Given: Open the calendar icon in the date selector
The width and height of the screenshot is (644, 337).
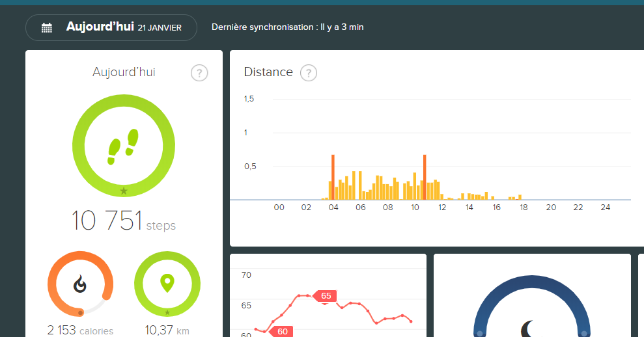Looking at the screenshot, I should pos(46,27).
